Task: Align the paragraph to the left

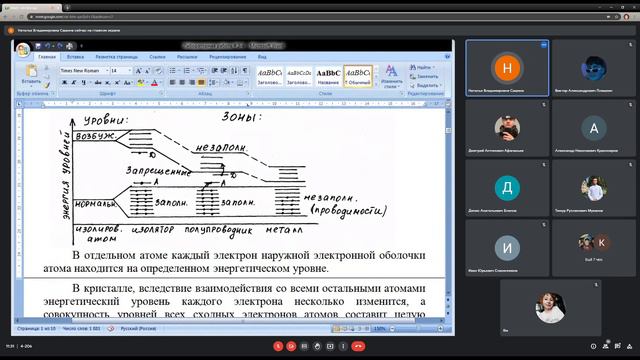Action: pos(173,82)
